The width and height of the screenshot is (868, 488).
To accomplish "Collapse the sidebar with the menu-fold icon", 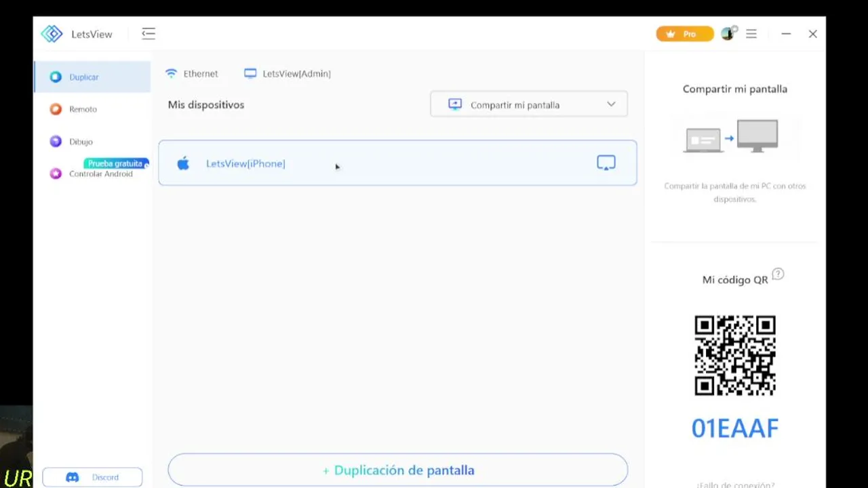I will 149,34.
